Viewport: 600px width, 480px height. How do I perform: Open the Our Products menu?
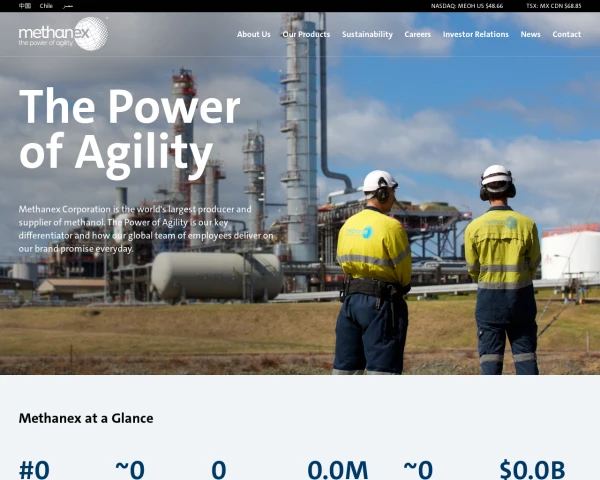pos(306,34)
